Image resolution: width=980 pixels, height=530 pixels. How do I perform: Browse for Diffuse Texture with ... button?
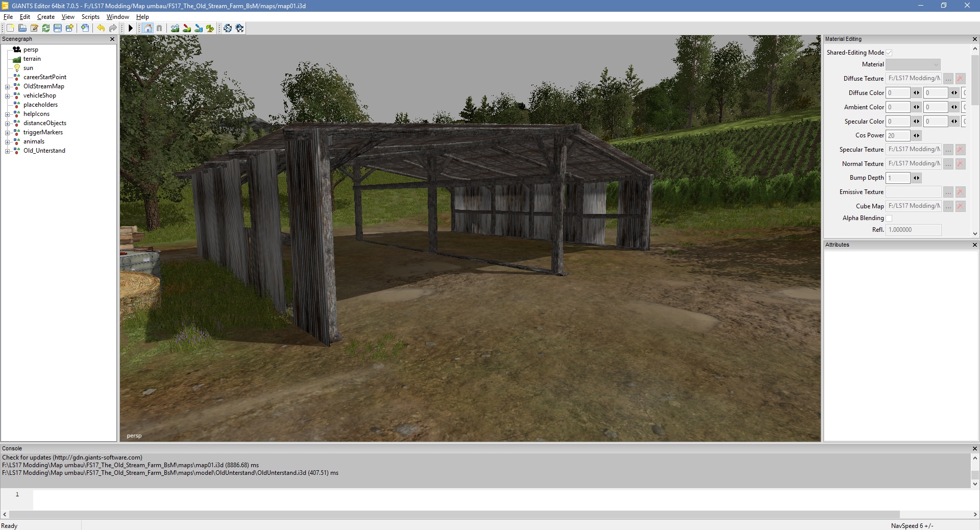(x=948, y=79)
